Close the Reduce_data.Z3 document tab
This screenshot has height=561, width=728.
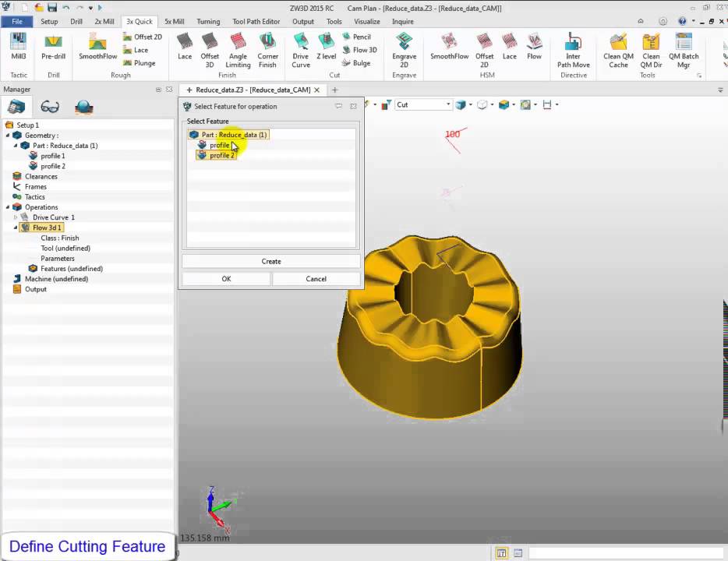(x=317, y=90)
